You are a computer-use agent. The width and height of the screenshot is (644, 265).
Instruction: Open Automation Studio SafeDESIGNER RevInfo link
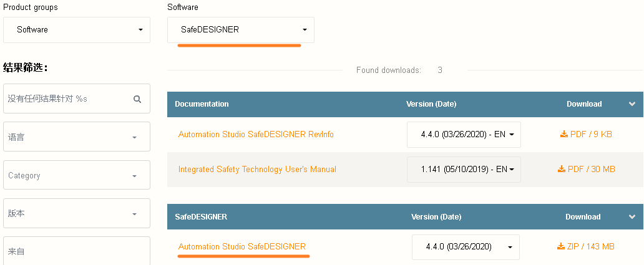pyautogui.click(x=256, y=134)
